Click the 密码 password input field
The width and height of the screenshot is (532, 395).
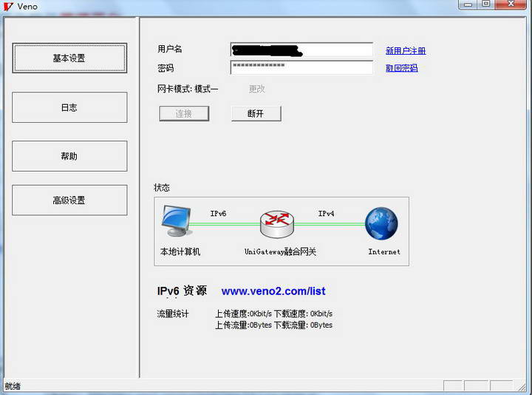(x=301, y=67)
